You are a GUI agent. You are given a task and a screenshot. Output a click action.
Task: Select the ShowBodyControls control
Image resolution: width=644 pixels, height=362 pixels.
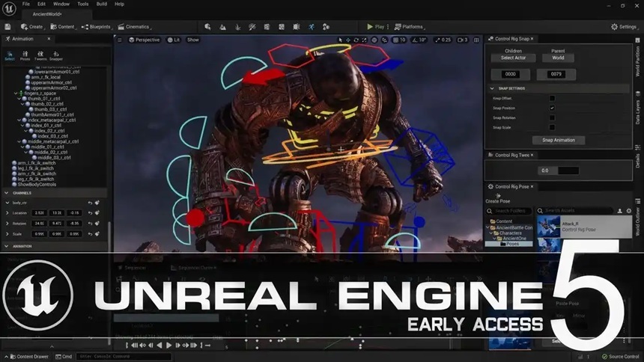(34, 184)
